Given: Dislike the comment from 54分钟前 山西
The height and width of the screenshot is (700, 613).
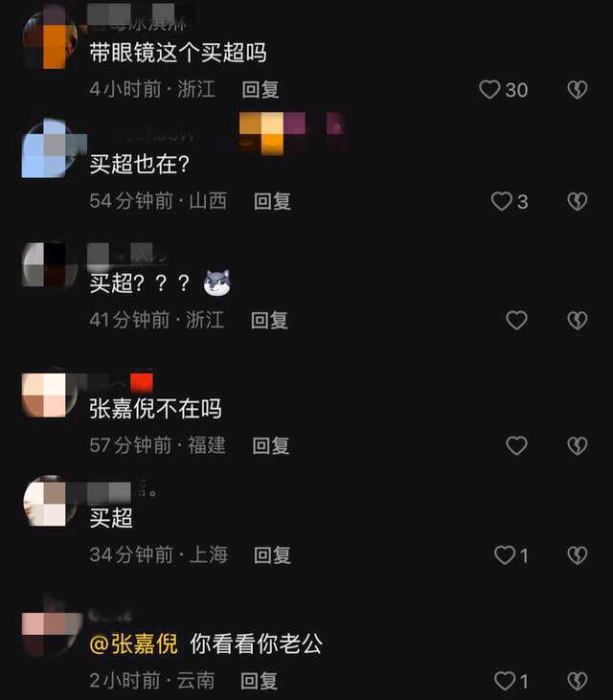Looking at the screenshot, I should coord(578,201).
